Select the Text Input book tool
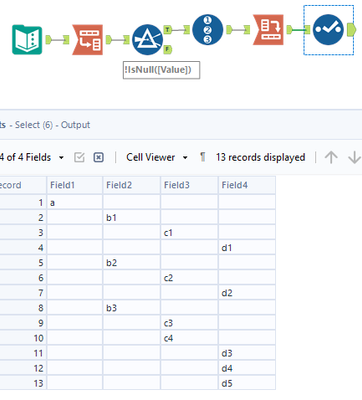This screenshot has height=400, width=362. [x=27, y=40]
